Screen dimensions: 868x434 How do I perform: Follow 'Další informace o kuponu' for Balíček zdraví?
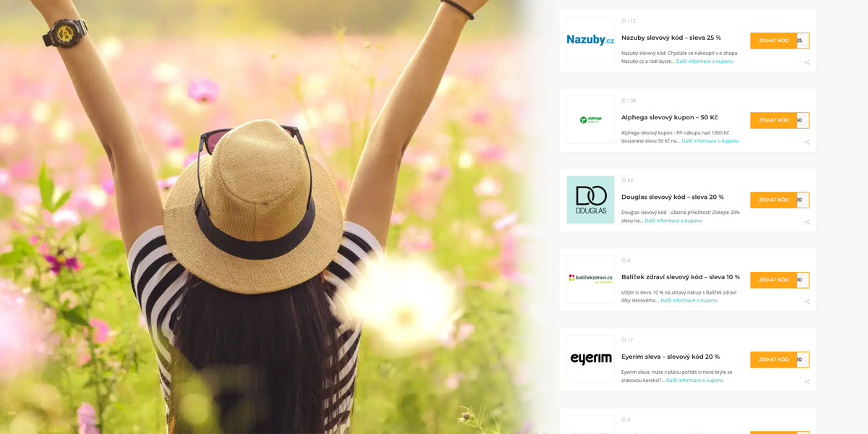click(689, 300)
